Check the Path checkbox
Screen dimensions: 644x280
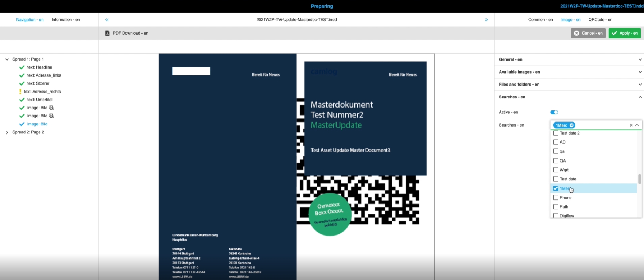click(x=556, y=206)
